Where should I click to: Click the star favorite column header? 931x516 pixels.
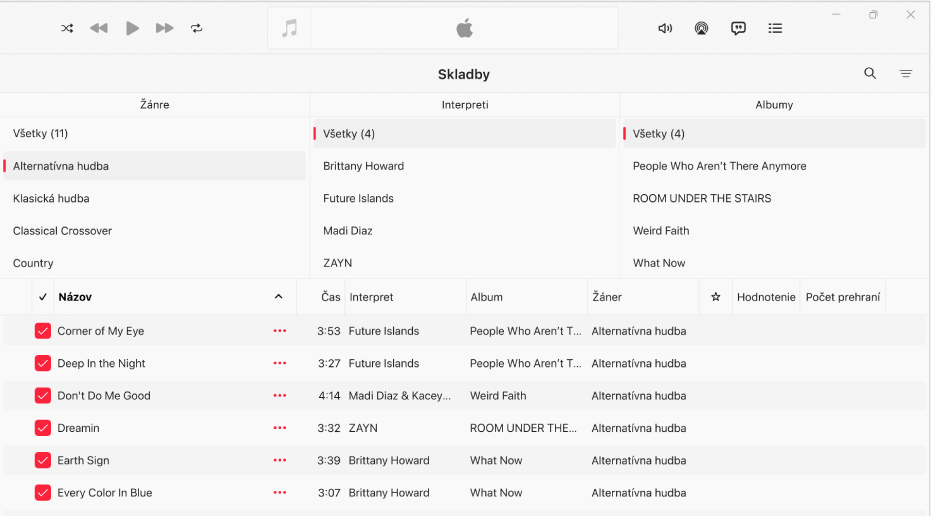[x=715, y=297]
